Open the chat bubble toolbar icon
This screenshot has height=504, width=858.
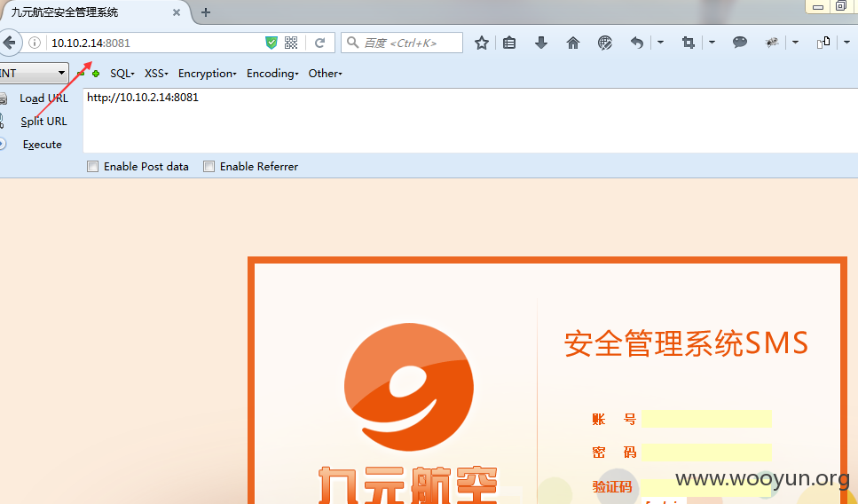coord(740,42)
